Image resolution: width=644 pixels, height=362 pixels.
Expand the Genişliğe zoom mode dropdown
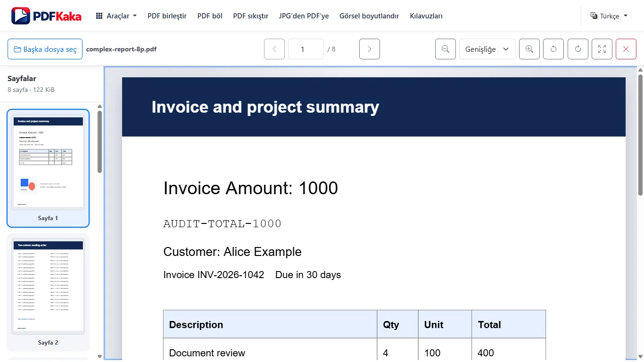pyautogui.click(x=487, y=49)
